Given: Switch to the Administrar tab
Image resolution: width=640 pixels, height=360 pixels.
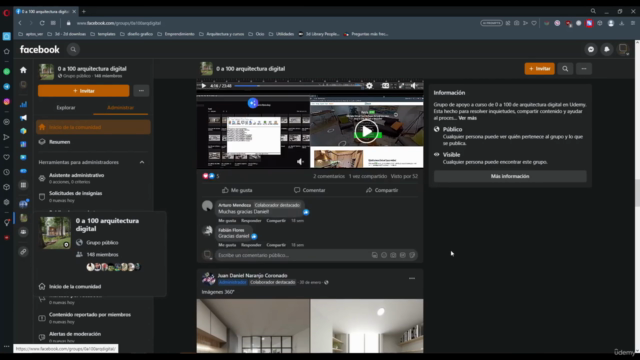Looking at the screenshot, I should (120, 108).
